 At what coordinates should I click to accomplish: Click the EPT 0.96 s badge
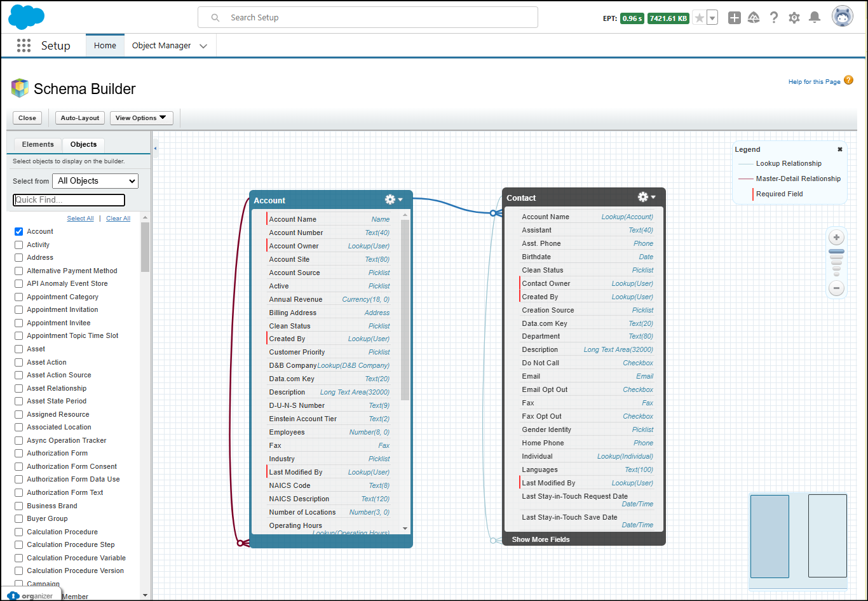pyautogui.click(x=632, y=18)
